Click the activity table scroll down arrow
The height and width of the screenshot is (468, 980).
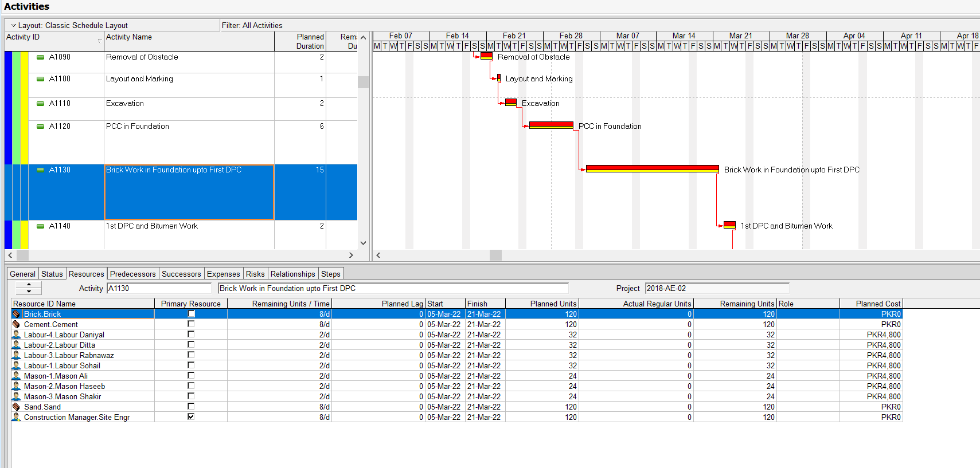point(363,243)
